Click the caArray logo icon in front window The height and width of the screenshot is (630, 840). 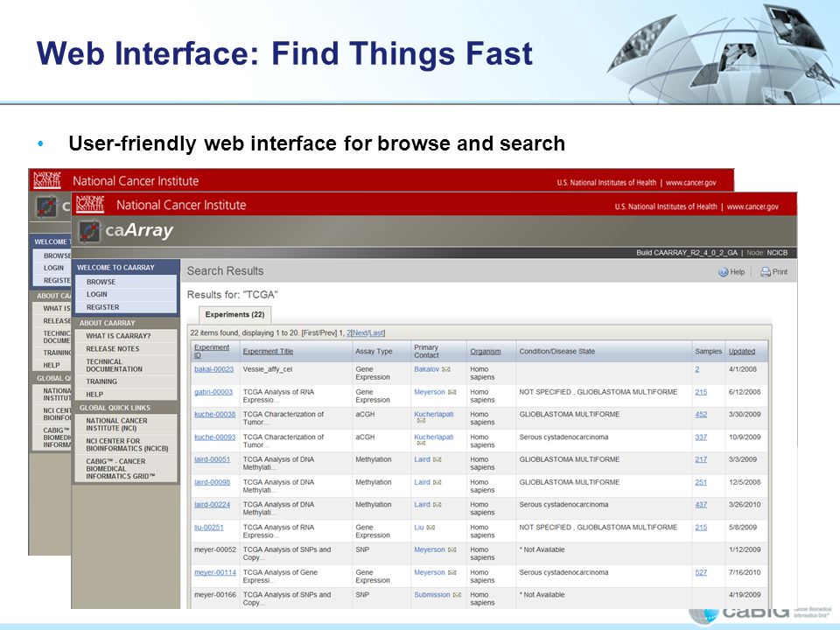coord(89,231)
